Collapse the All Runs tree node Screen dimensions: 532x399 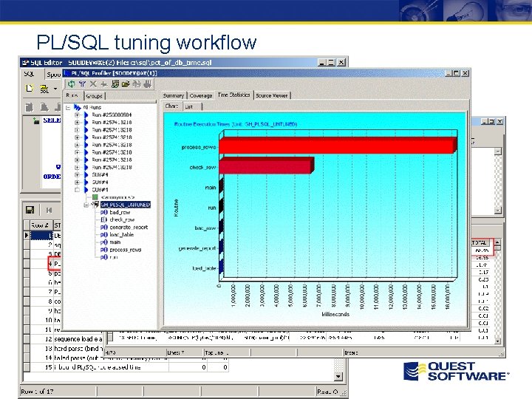(68, 108)
